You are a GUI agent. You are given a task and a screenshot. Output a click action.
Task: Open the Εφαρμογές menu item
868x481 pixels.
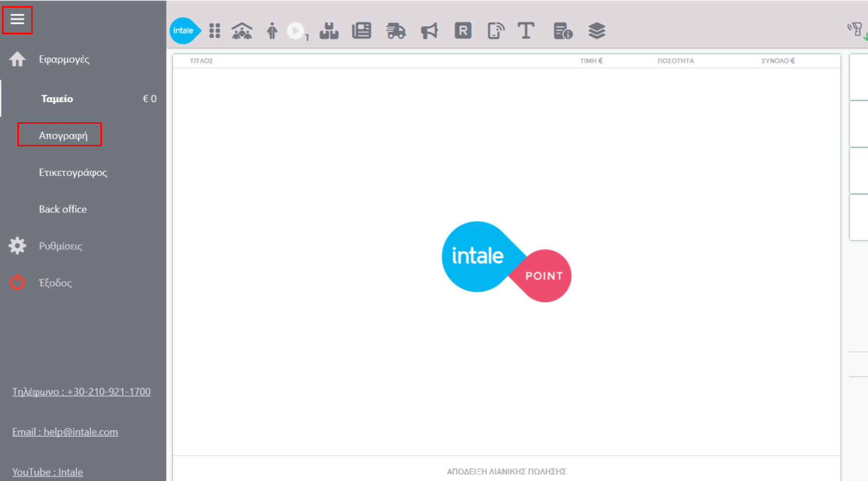tap(64, 59)
